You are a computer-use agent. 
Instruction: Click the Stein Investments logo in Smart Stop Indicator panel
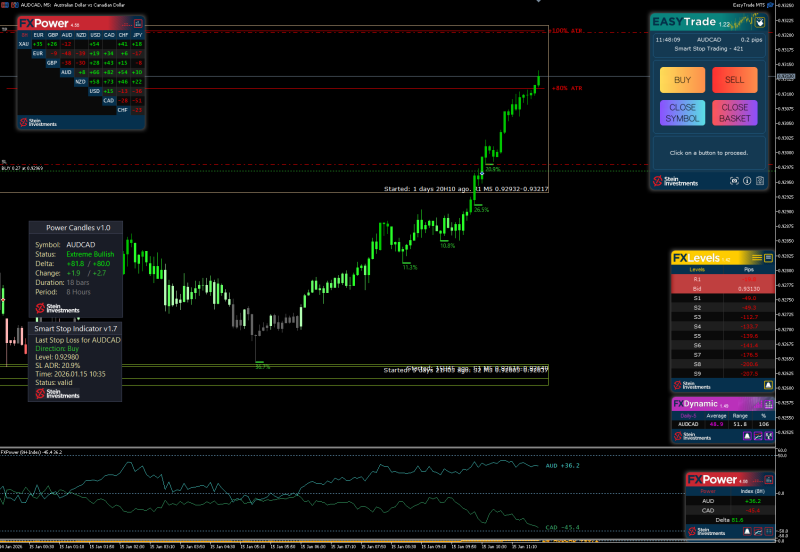[x=57, y=393]
